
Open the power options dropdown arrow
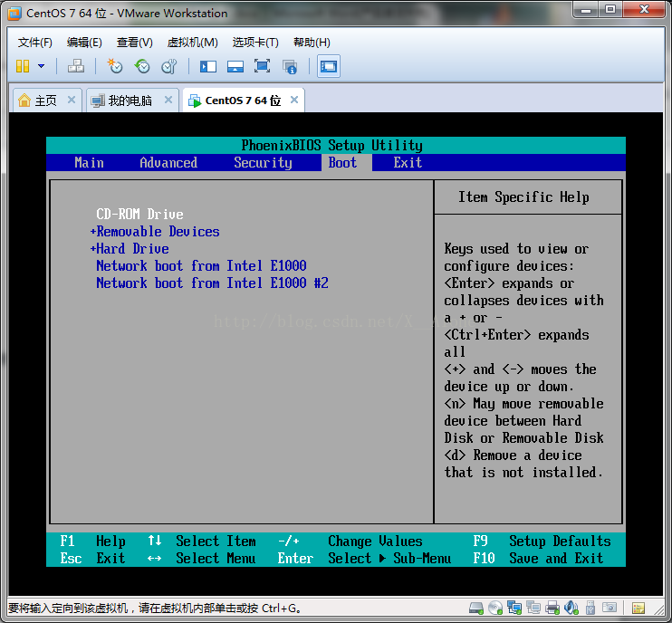(x=41, y=66)
